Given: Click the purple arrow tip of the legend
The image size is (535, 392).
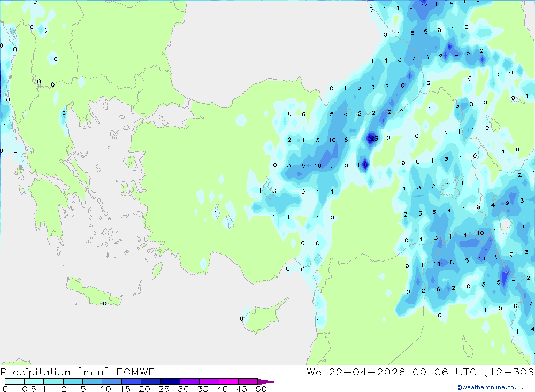Looking at the screenshot, I should pyautogui.click(x=267, y=382).
